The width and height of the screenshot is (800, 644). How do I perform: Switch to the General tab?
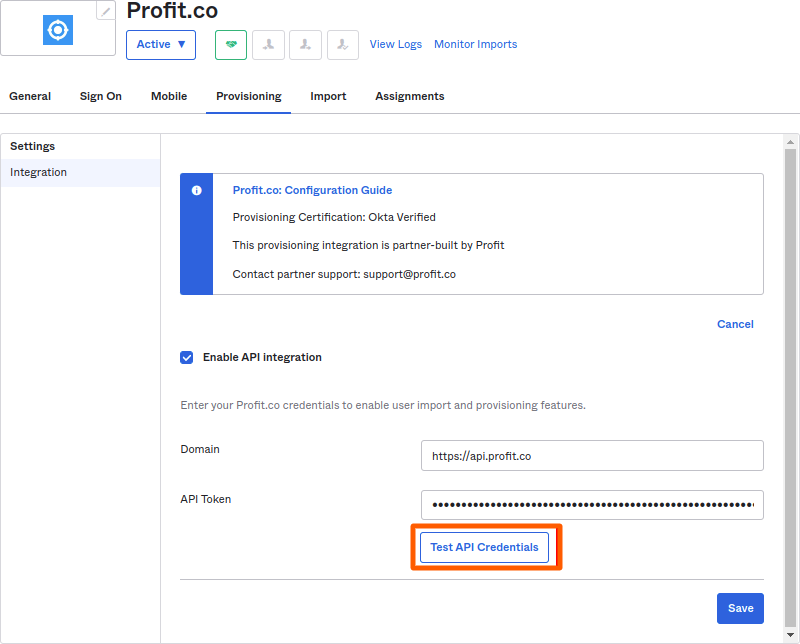[30, 96]
